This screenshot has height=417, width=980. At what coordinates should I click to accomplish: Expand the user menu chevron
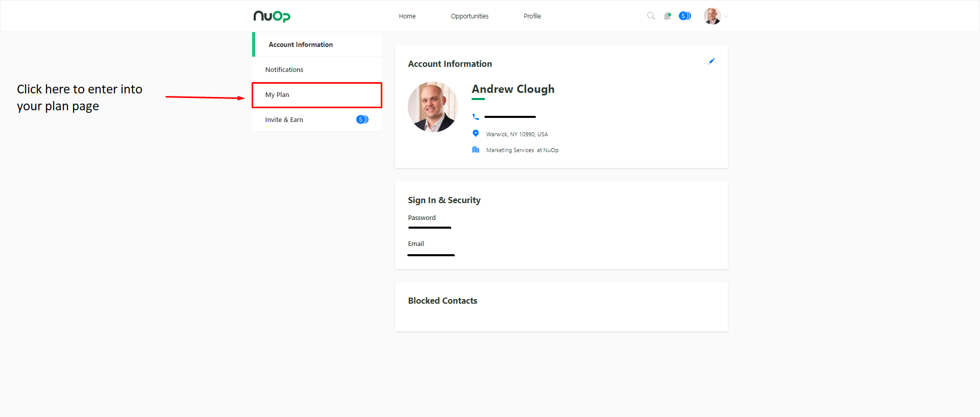coord(726,16)
